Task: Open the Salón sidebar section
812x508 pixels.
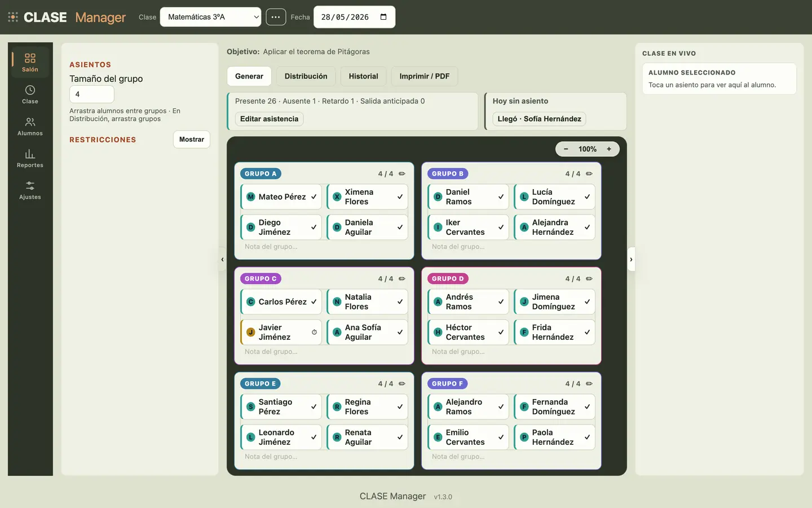Action: click(30, 62)
